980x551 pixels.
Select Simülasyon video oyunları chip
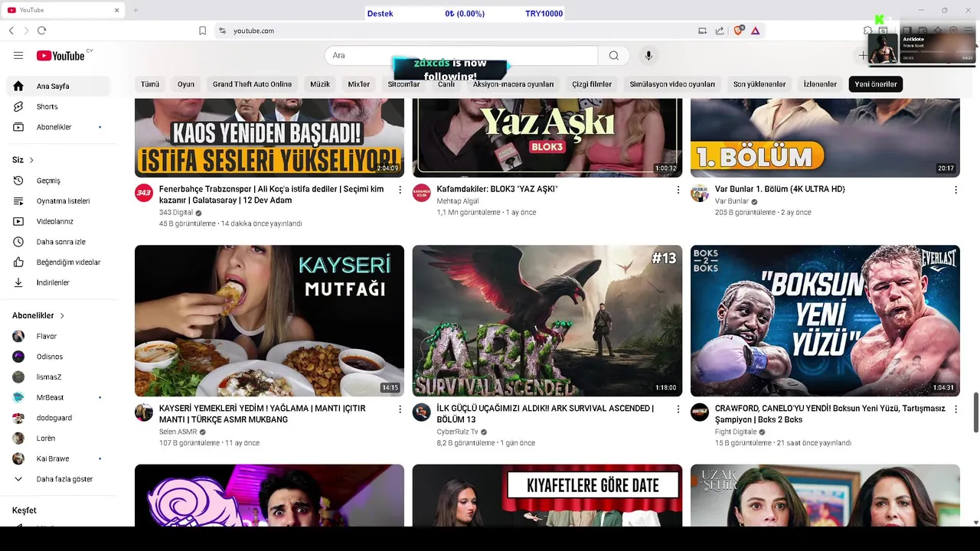tap(672, 84)
